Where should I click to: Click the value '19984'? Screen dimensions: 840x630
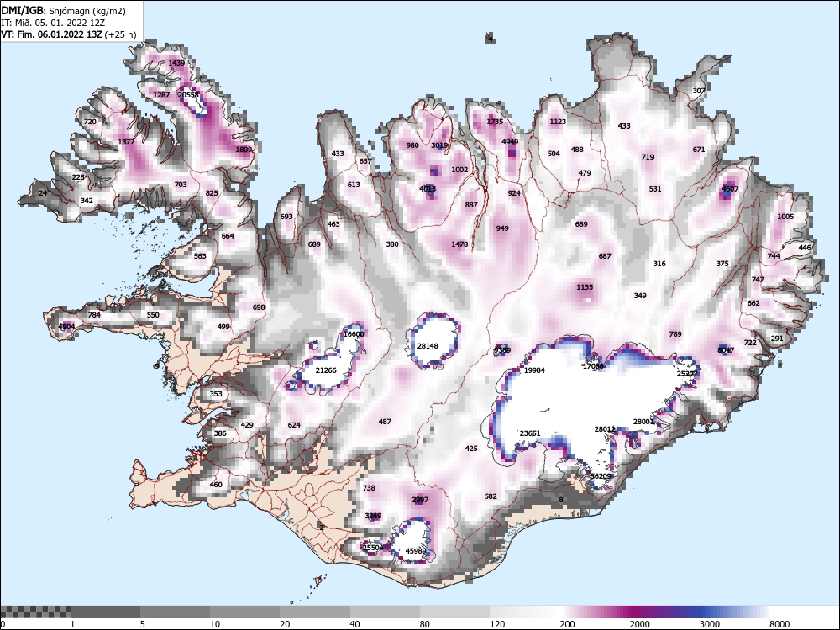(534, 370)
